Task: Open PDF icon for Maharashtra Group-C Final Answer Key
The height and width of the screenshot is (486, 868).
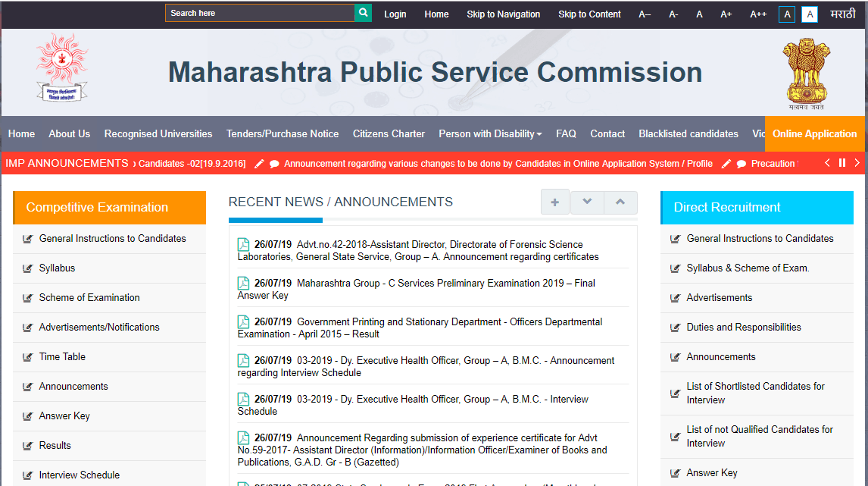Action: 243,283
